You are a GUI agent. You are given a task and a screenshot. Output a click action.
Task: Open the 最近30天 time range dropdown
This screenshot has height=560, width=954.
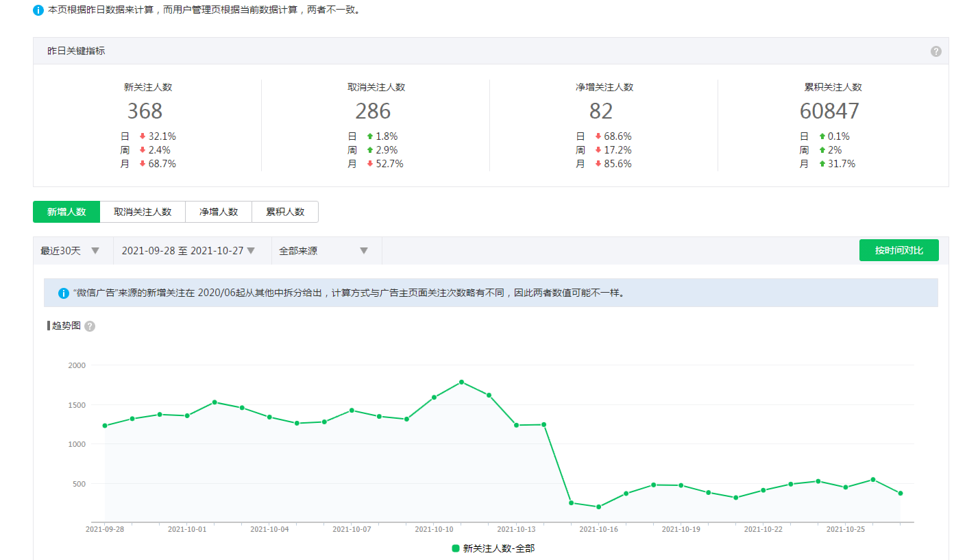(x=70, y=251)
